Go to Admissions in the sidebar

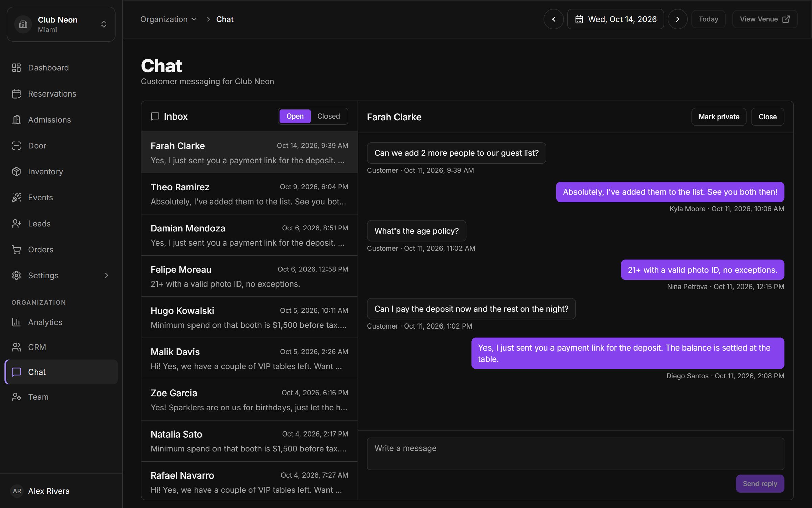coord(61,120)
